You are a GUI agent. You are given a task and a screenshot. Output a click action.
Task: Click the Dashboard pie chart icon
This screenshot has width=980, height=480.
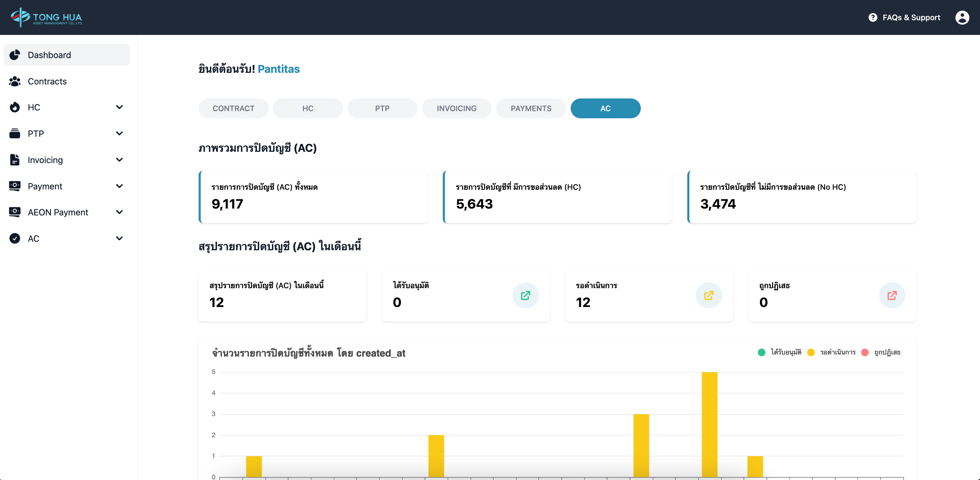pyautogui.click(x=15, y=55)
